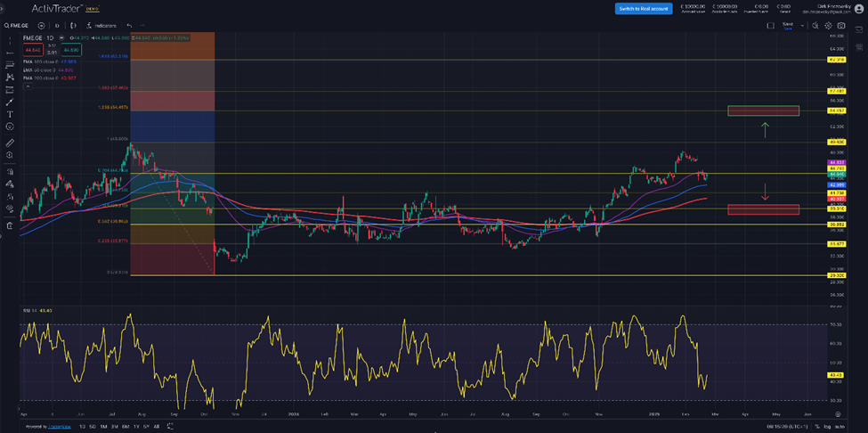Select the Text tool in left toolbar
Image resolution: width=868 pixels, height=433 pixels.
(x=10, y=114)
